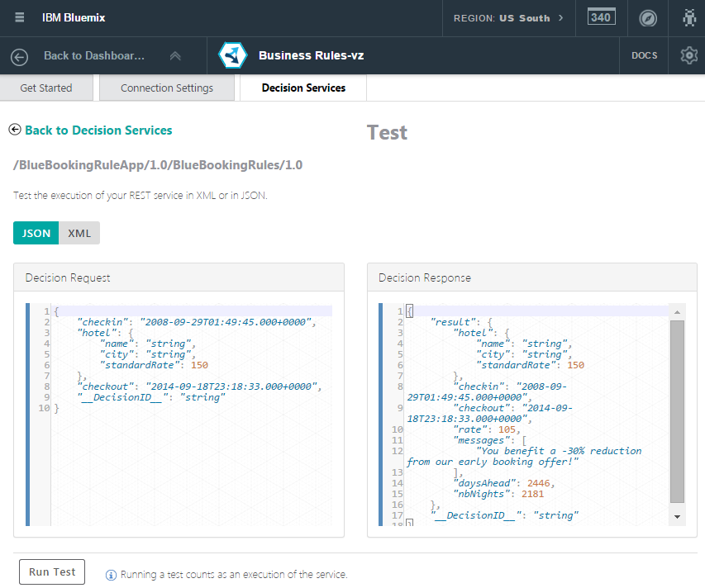Click the "city": "string" line in Decision Response
This screenshot has height=588, width=705.
point(524,354)
